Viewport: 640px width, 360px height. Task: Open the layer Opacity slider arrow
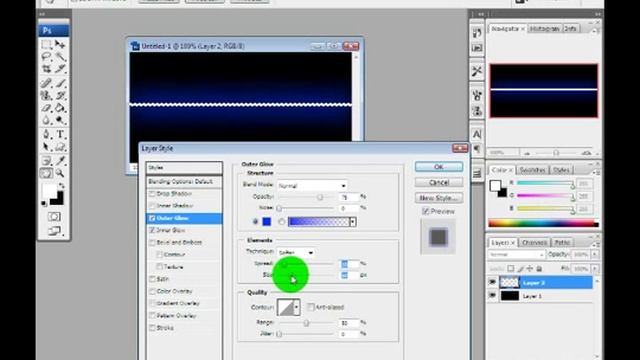point(595,255)
